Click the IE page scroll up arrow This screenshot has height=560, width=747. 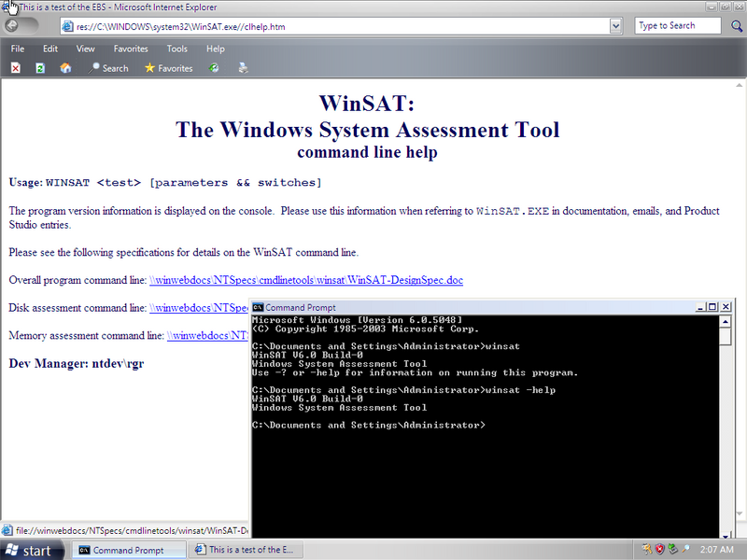point(739,85)
